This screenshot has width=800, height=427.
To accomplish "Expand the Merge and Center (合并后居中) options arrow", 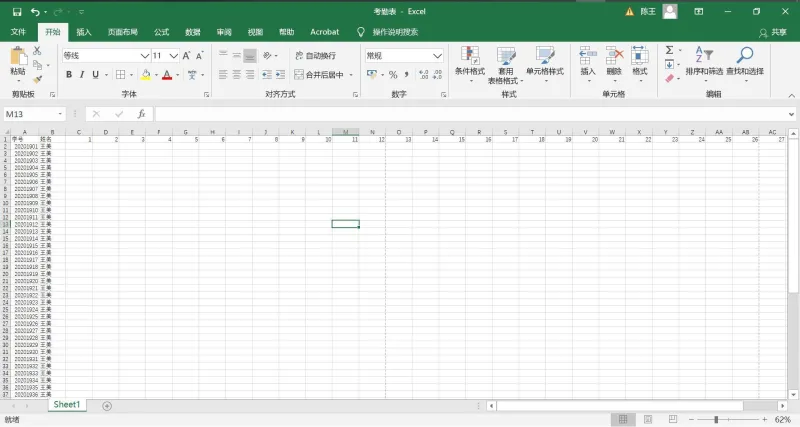I will click(351, 75).
